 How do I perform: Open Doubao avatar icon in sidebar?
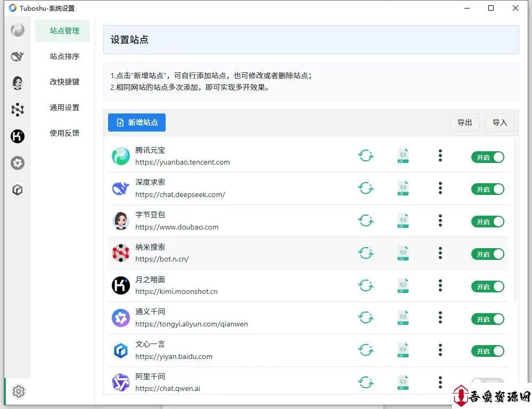(17, 83)
